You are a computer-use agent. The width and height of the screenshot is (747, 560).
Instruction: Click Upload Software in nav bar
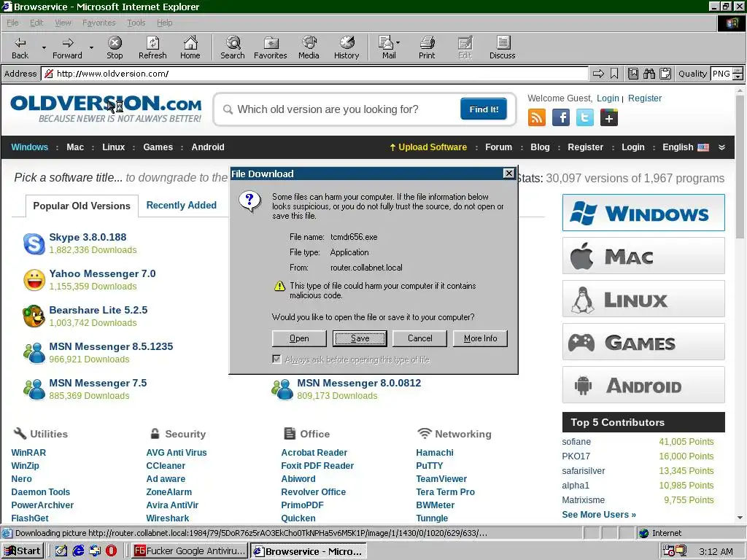click(x=427, y=147)
